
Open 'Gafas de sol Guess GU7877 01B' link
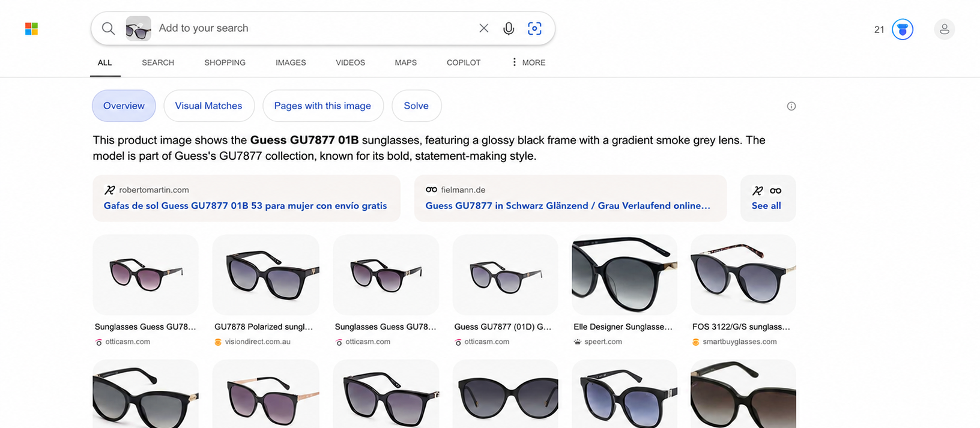pos(245,205)
